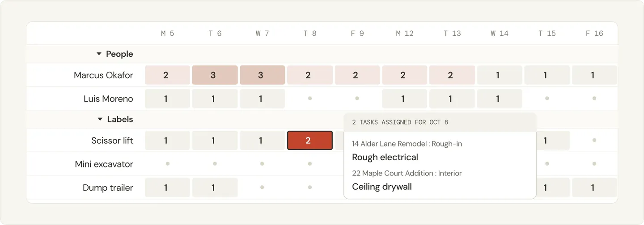
Task: Click the Marcus Okafor row label
Action: tap(103, 75)
